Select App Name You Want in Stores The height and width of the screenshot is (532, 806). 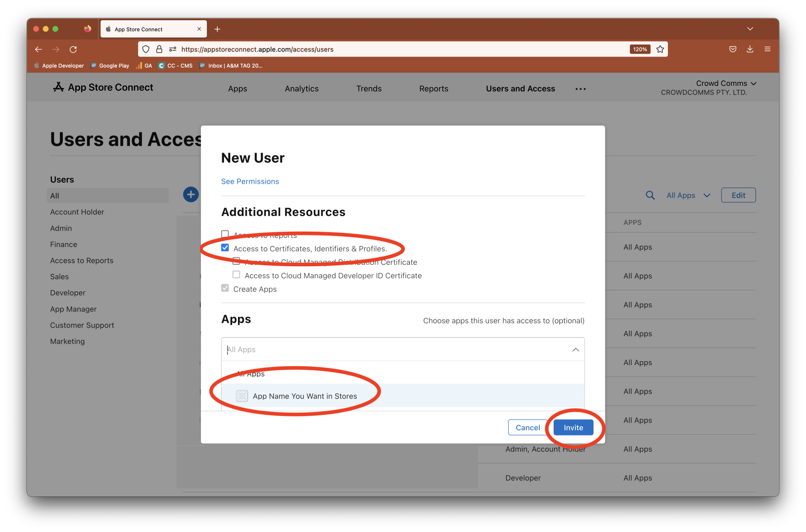(x=305, y=396)
